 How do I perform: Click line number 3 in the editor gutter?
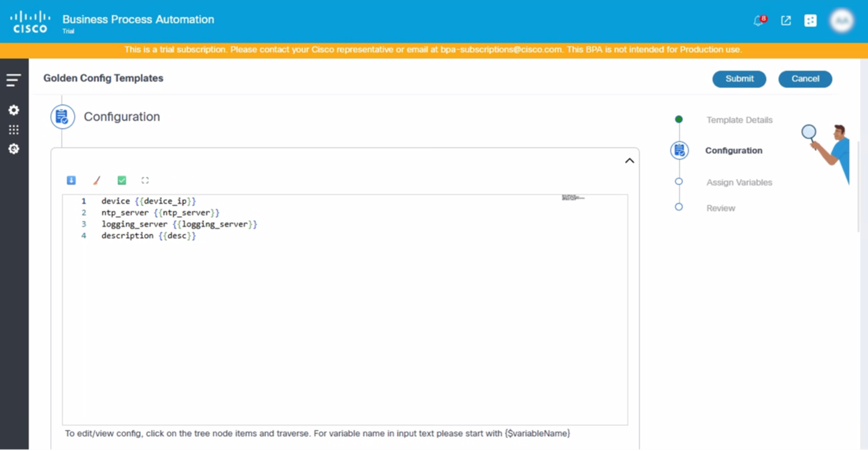(x=83, y=224)
